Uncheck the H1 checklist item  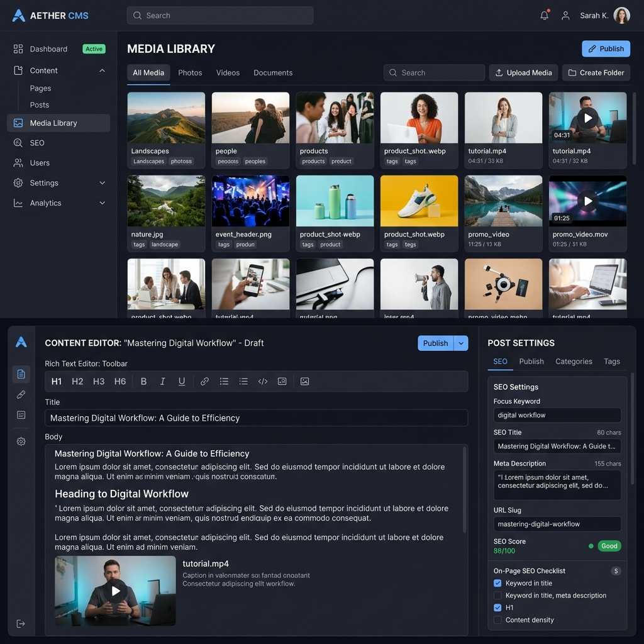[x=497, y=608]
